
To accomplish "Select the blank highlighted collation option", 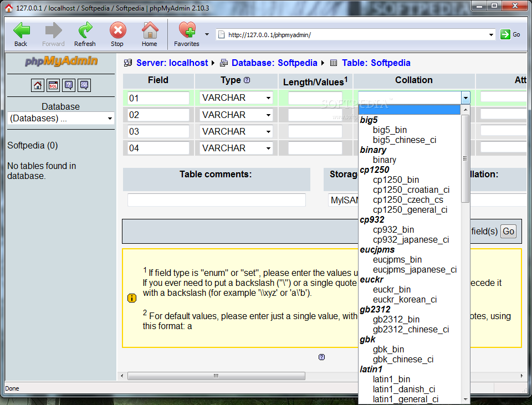I will point(409,110).
